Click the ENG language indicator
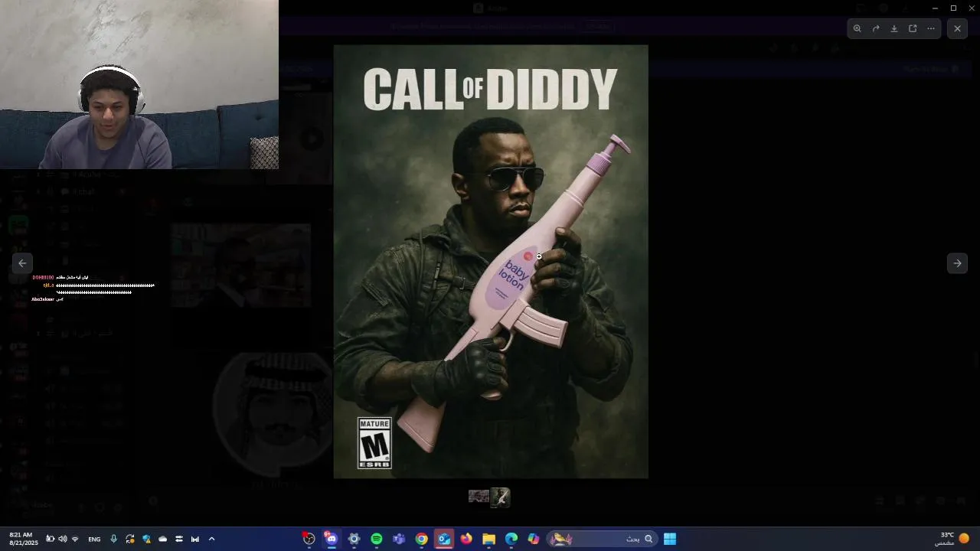The height and width of the screenshot is (551, 980). (94, 539)
